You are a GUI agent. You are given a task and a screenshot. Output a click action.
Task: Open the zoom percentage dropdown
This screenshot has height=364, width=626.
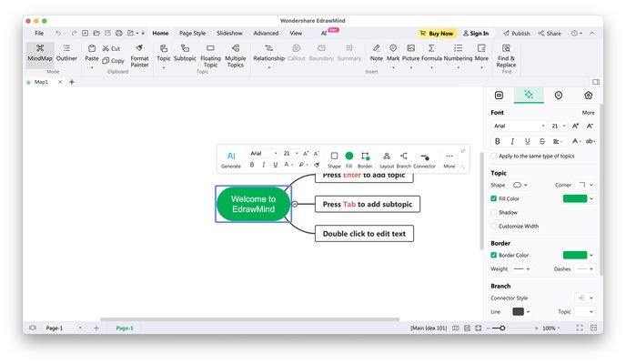(551, 329)
